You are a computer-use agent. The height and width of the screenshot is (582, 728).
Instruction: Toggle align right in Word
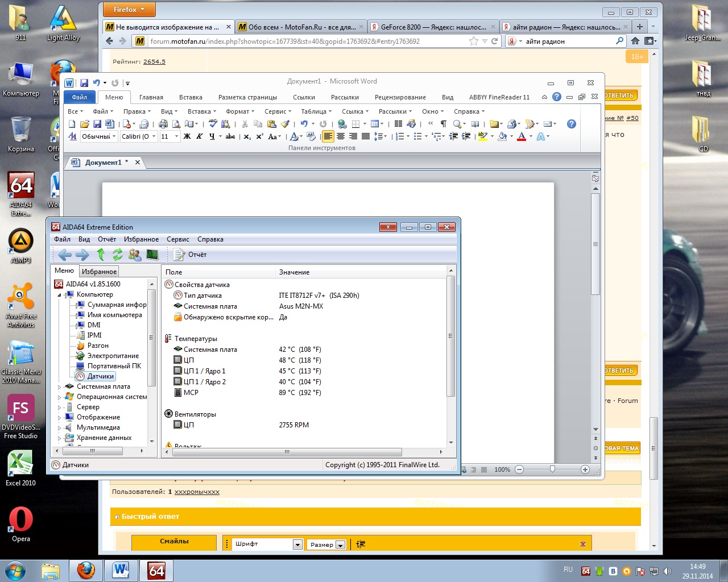(x=353, y=136)
